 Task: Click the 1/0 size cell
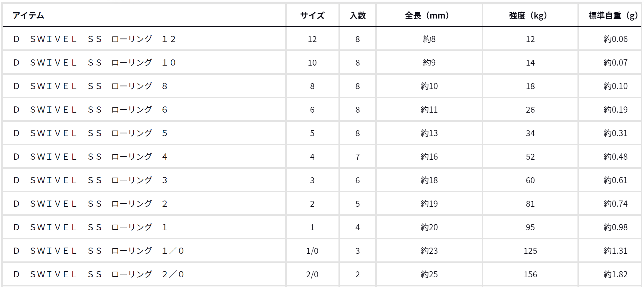pyautogui.click(x=312, y=251)
